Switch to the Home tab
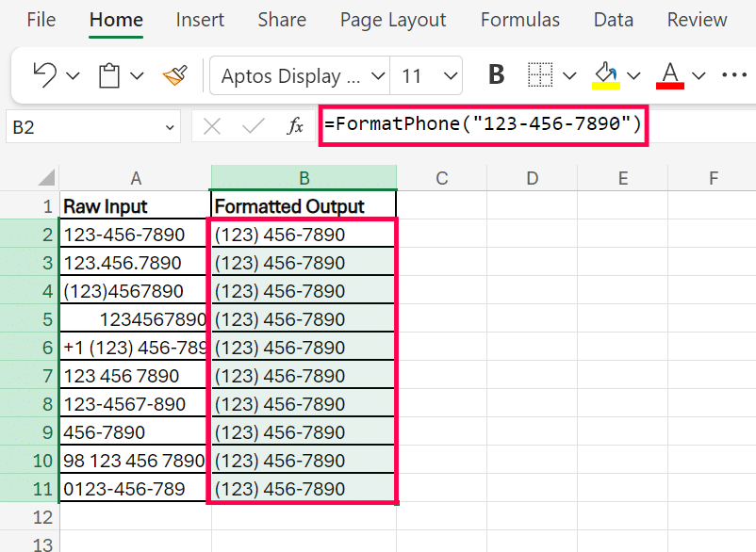The height and width of the screenshot is (552, 756). pyautogui.click(x=116, y=20)
